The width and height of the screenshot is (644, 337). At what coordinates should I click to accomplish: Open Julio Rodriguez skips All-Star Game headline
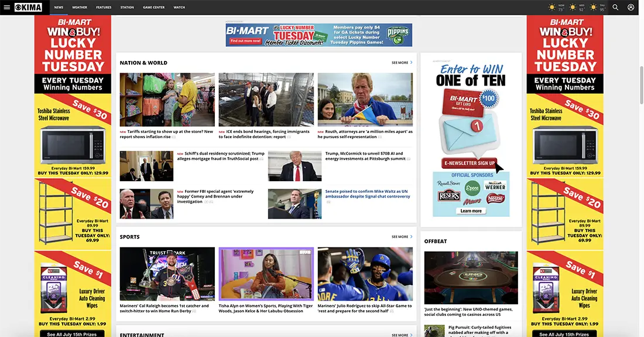pos(365,308)
